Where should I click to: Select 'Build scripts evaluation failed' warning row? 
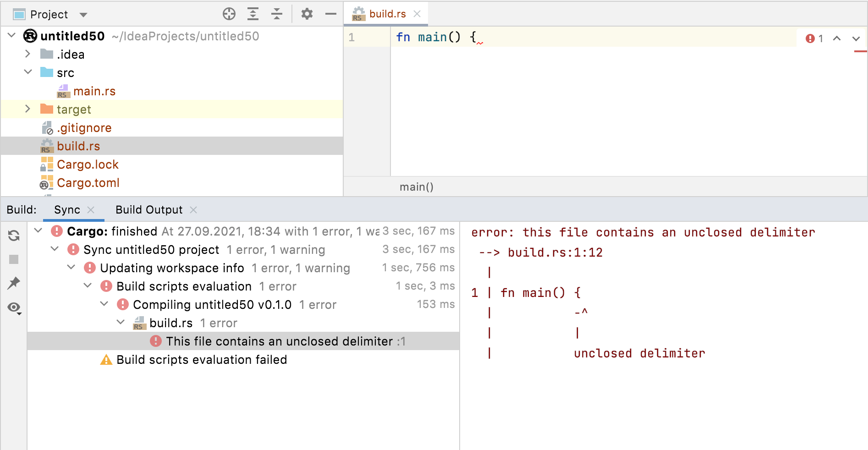[243, 359]
